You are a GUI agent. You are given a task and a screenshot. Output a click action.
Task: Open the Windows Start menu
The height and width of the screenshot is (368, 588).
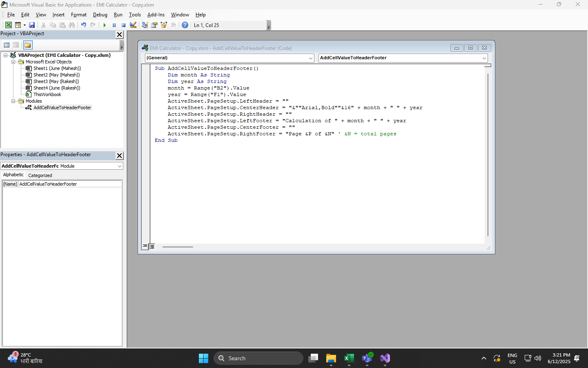(x=203, y=358)
